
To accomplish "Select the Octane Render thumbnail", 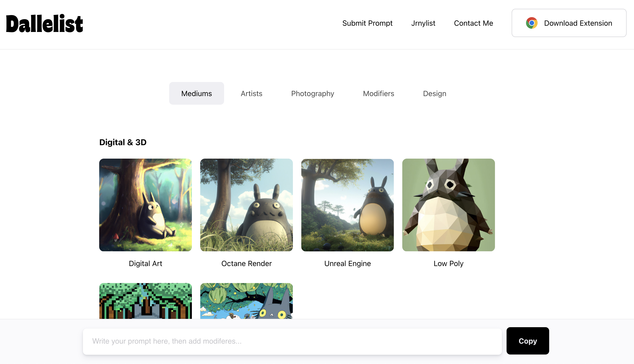I will coord(247,205).
